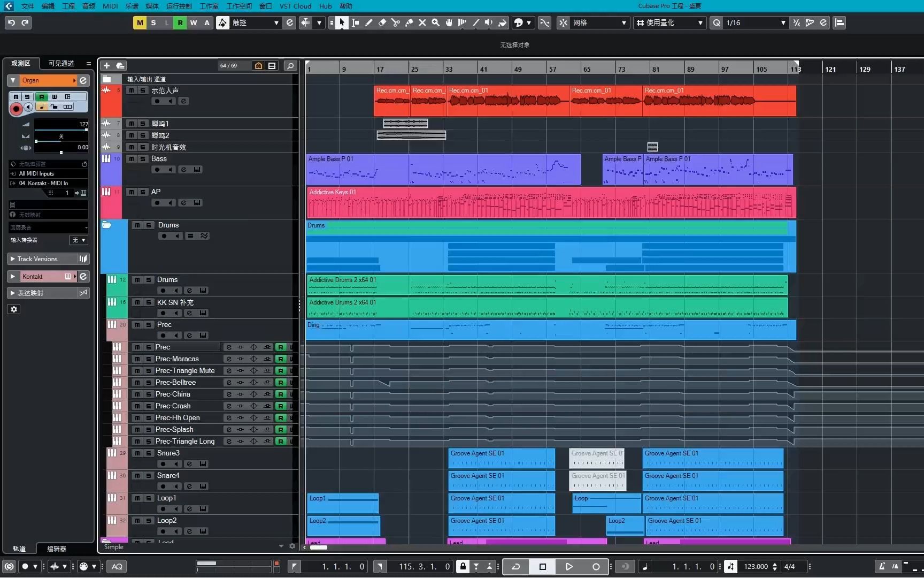
Task: Click the Add Track plus icon
Action: pyautogui.click(x=106, y=65)
